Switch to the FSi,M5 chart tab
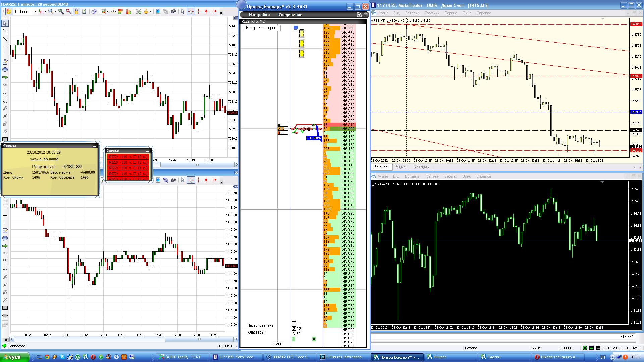This screenshot has height=362, width=644. [x=400, y=167]
